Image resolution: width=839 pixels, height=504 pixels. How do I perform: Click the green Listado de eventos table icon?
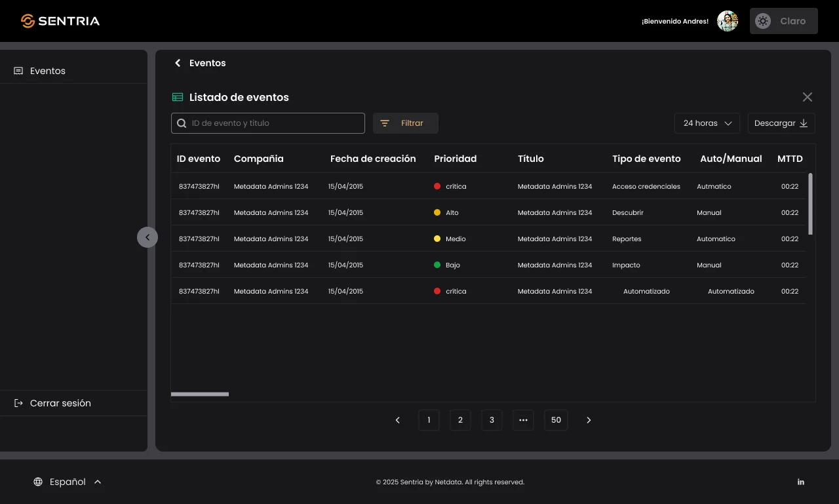[x=178, y=97]
